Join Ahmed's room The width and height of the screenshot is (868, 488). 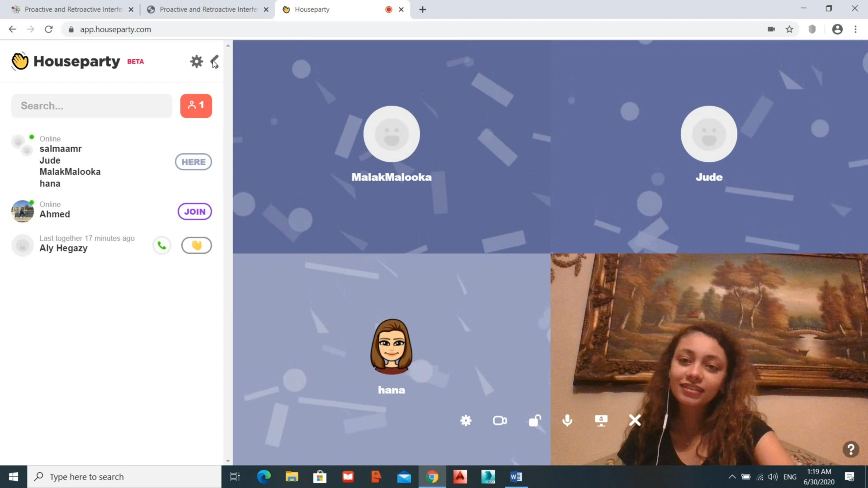[194, 211]
